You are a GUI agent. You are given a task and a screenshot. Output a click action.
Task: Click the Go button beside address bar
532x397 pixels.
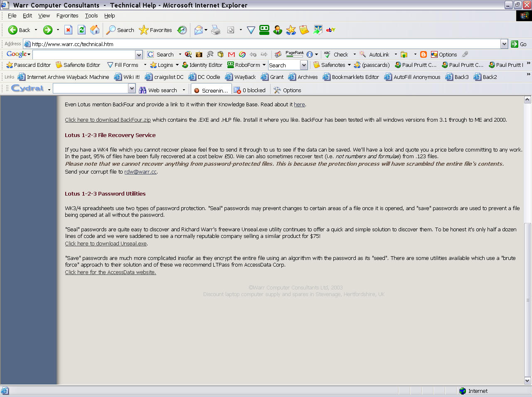[x=519, y=44]
